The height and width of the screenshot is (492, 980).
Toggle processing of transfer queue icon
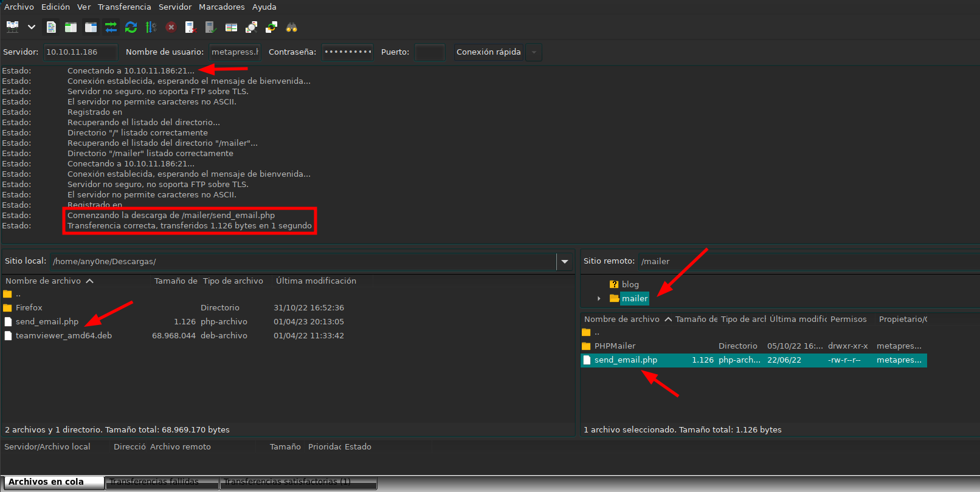click(151, 27)
